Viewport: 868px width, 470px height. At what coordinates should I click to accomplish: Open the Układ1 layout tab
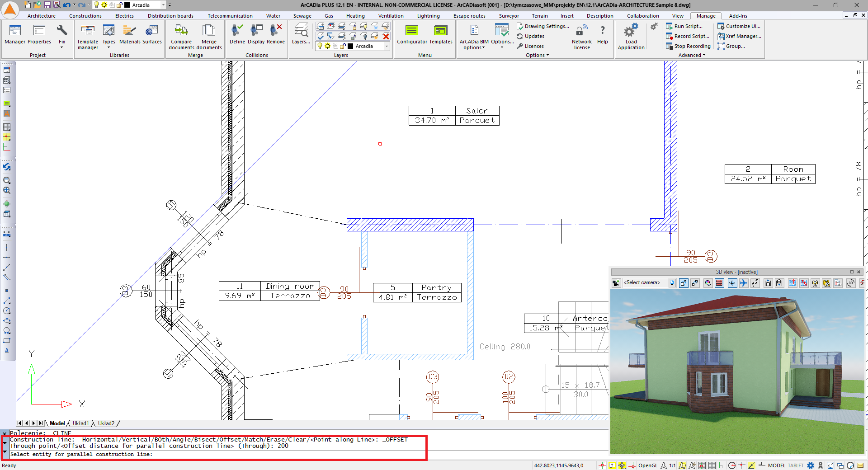[81, 424]
